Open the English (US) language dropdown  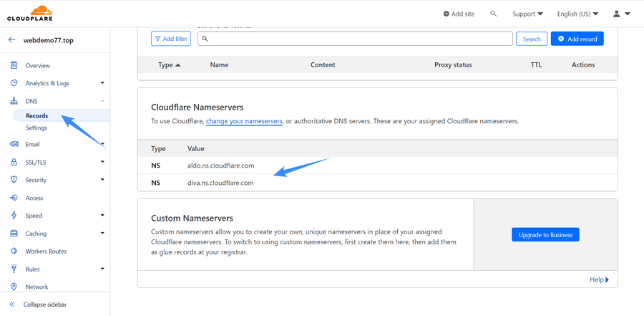click(x=577, y=14)
